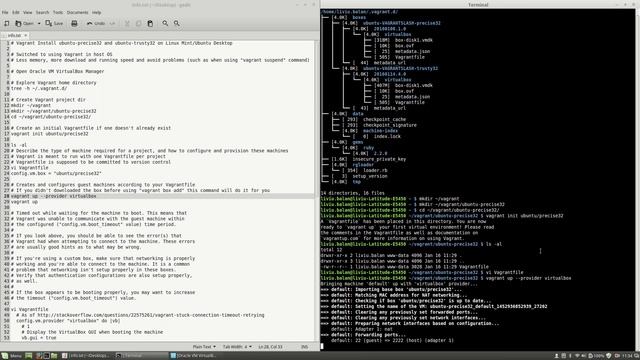This screenshot has width=640, height=360.
Task: Click '14 directories, 16 files' in Terminal
Action: (352, 193)
